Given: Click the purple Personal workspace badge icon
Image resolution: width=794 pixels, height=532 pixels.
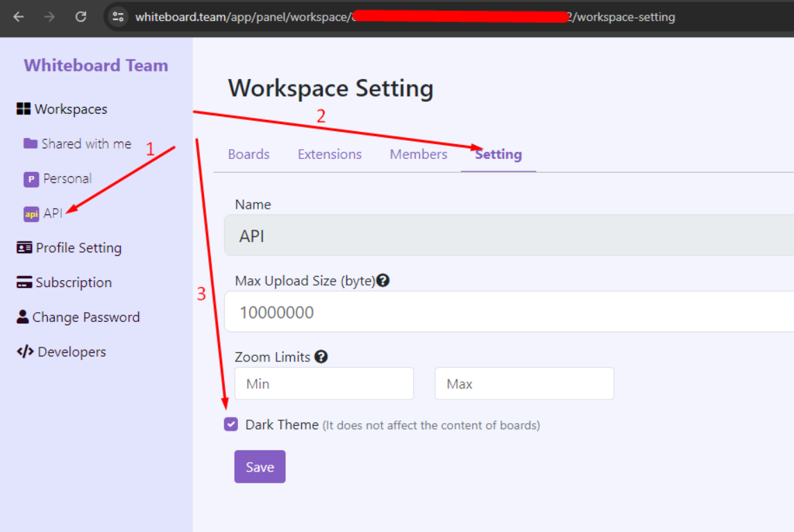Looking at the screenshot, I should 31,179.
